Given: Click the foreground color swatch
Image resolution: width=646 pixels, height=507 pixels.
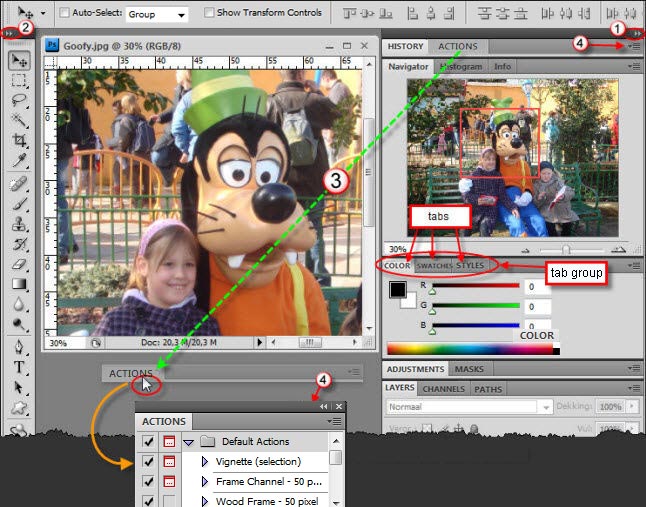Looking at the screenshot, I should (x=398, y=290).
